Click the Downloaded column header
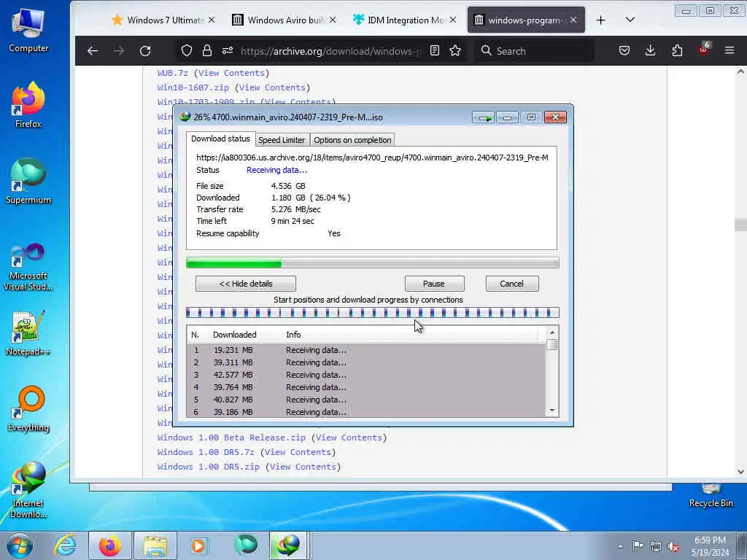 (x=234, y=335)
